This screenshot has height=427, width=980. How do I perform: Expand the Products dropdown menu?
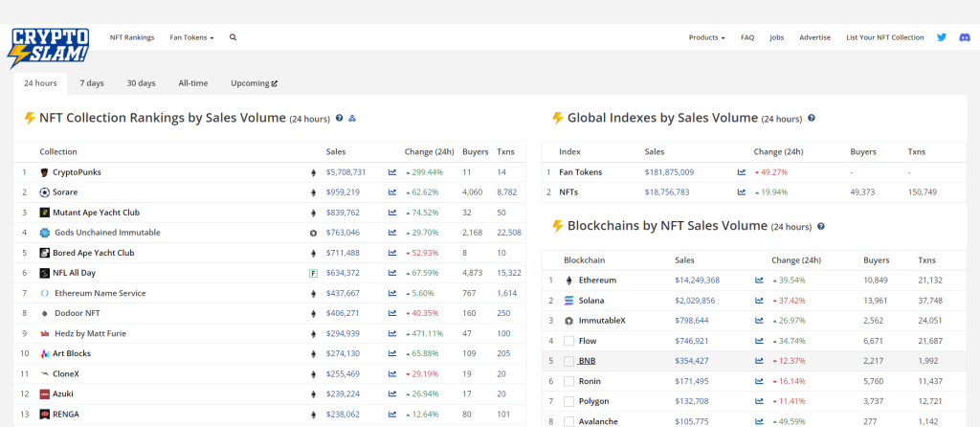pos(707,37)
